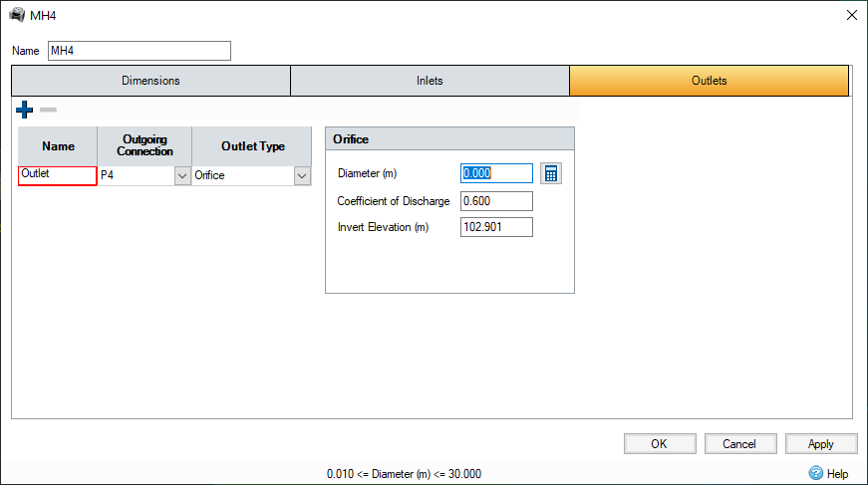Click the Outlet Type column header
Viewport: 868px width, 485px height.
[252, 146]
